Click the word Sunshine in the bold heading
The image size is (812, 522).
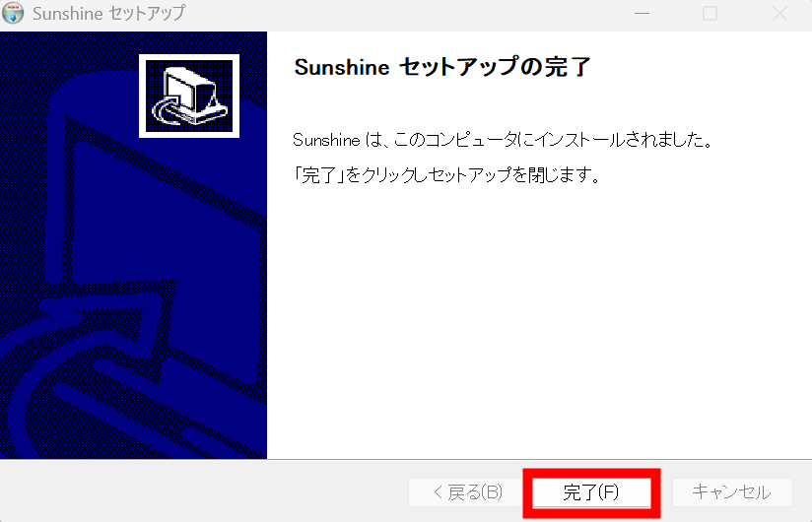[342, 68]
